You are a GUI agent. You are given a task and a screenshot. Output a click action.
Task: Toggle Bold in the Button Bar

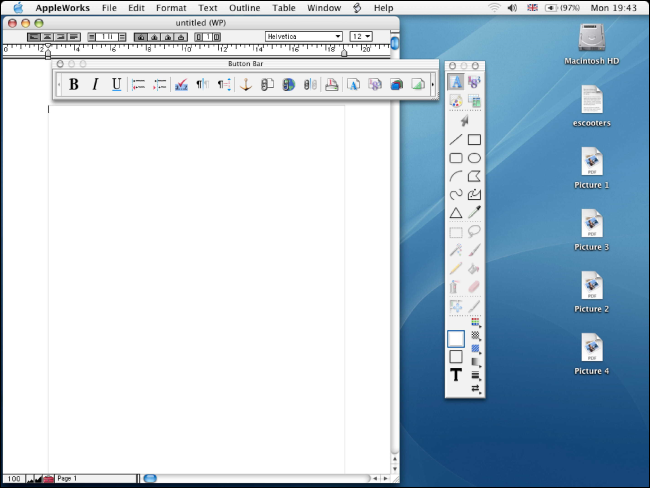tap(74, 85)
